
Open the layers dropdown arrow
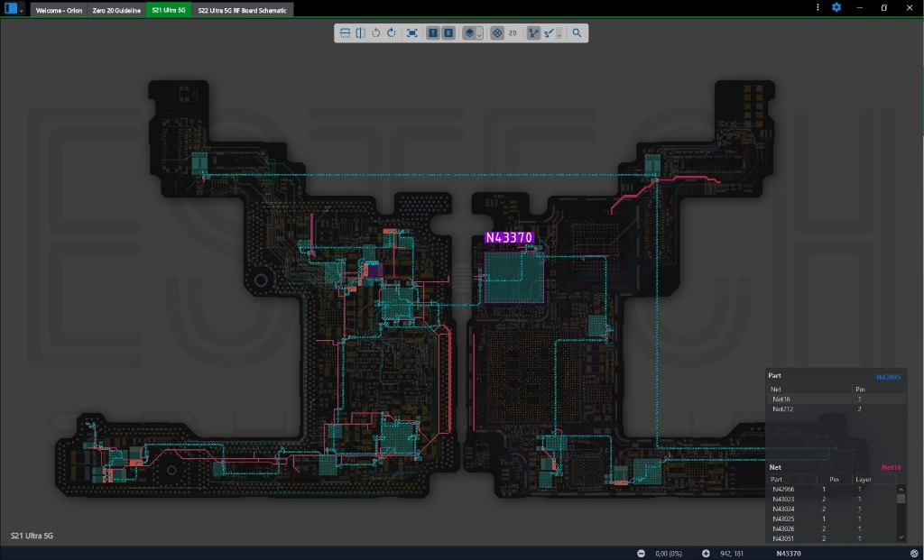point(479,35)
